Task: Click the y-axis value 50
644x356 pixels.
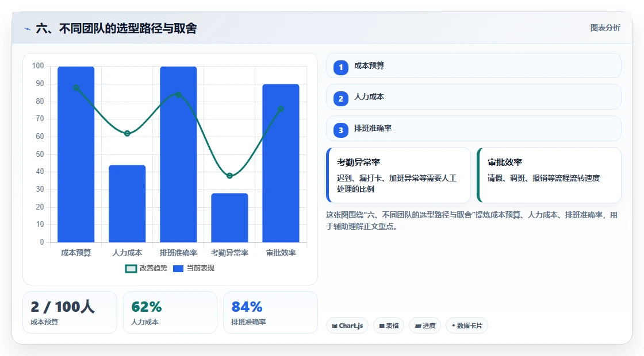Action: (x=40, y=154)
